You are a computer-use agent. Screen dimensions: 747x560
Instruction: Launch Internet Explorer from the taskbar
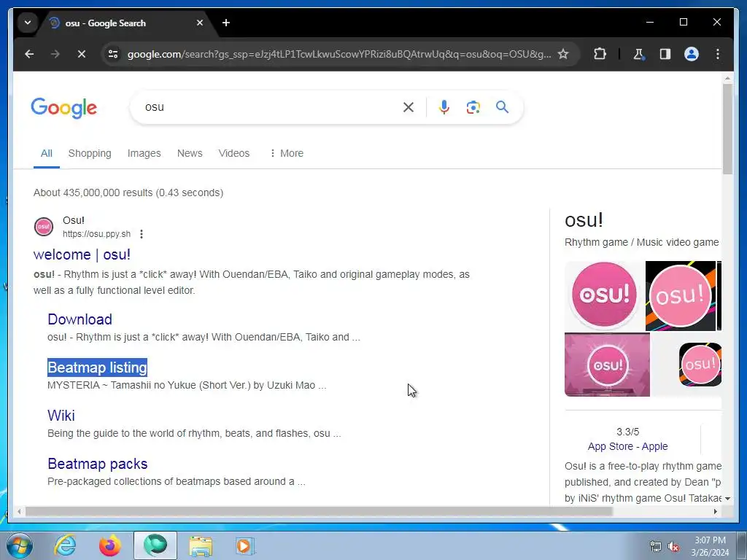click(x=65, y=545)
